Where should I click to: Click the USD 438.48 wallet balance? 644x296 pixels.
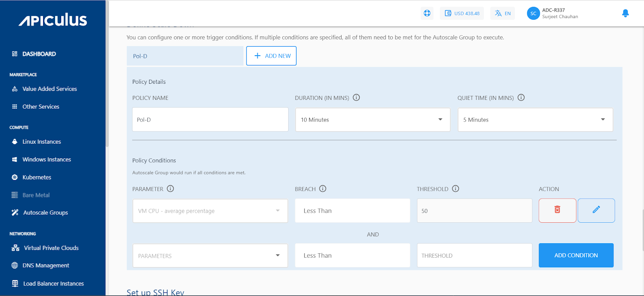click(462, 13)
